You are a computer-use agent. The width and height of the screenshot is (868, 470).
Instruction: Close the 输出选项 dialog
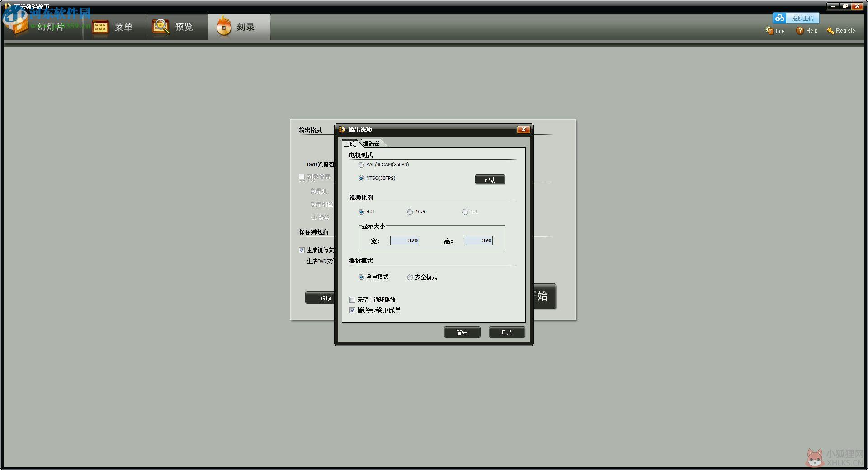[524, 130]
